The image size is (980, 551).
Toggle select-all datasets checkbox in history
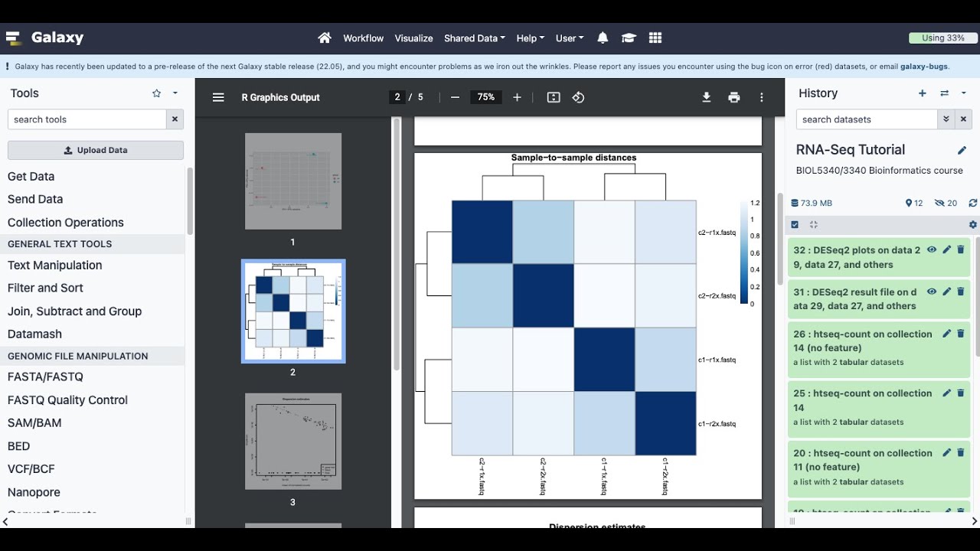click(x=795, y=224)
